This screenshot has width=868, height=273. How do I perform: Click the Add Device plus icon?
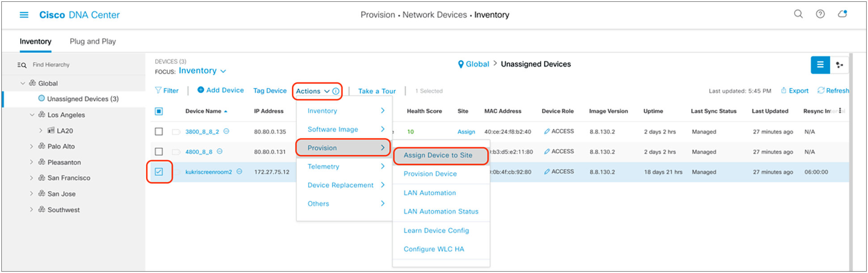pyautogui.click(x=201, y=90)
